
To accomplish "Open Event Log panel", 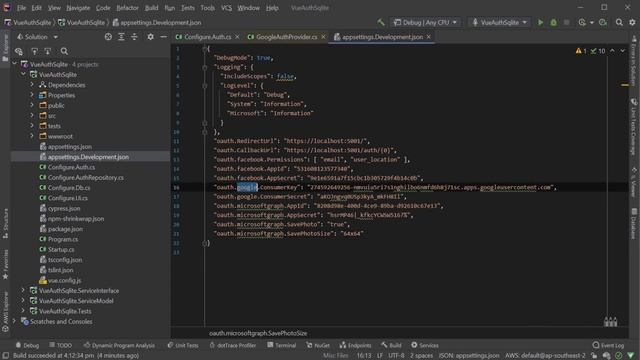I will pos(608,345).
